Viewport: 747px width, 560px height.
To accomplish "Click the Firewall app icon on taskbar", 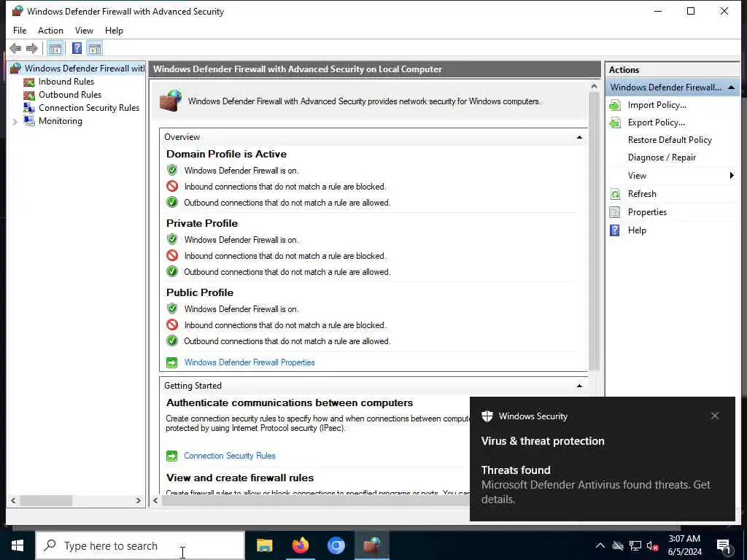I will tap(371, 545).
